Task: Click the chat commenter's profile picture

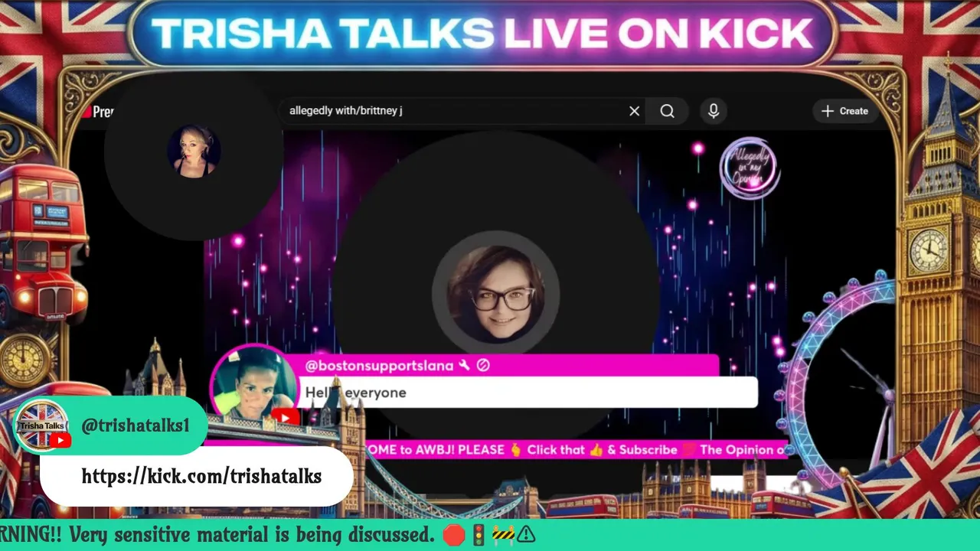Action: click(253, 386)
